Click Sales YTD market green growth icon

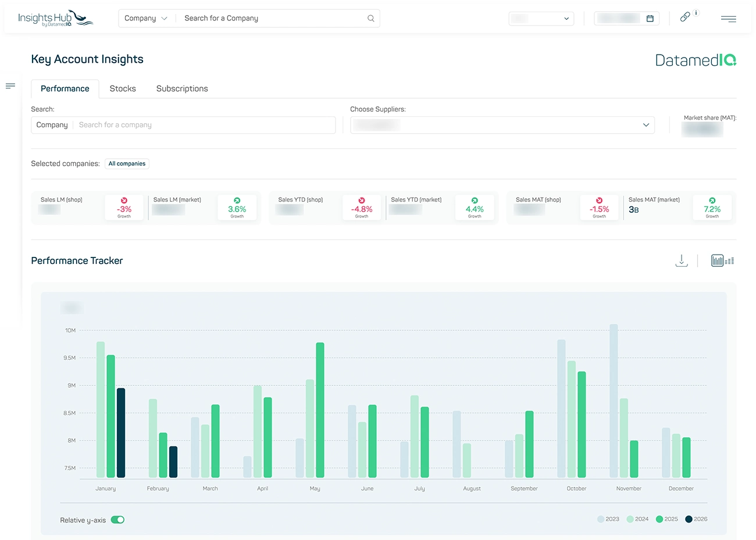click(475, 201)
